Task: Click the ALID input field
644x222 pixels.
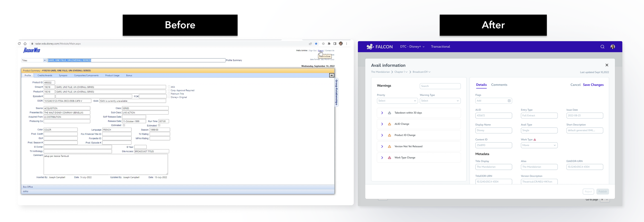Action: coord(494,116)
